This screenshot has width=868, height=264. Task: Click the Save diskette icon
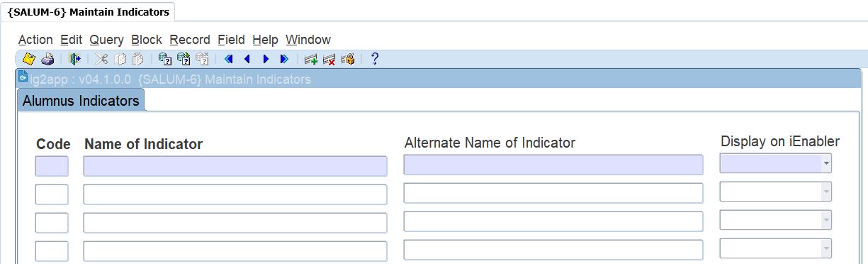29,59
